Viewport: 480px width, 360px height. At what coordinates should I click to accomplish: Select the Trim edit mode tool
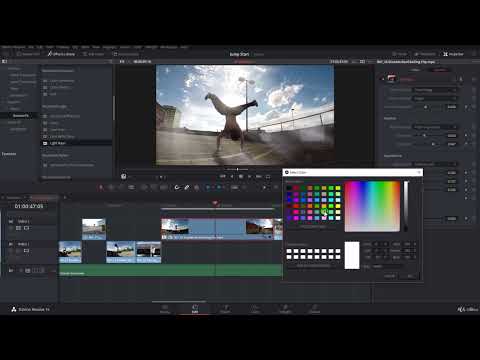click(x=111, y=187)
